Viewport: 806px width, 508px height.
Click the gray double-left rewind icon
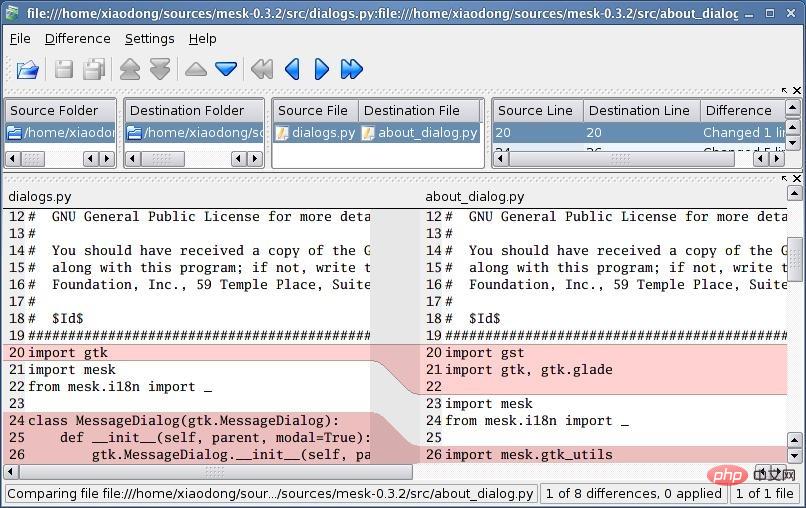[262, 69]
